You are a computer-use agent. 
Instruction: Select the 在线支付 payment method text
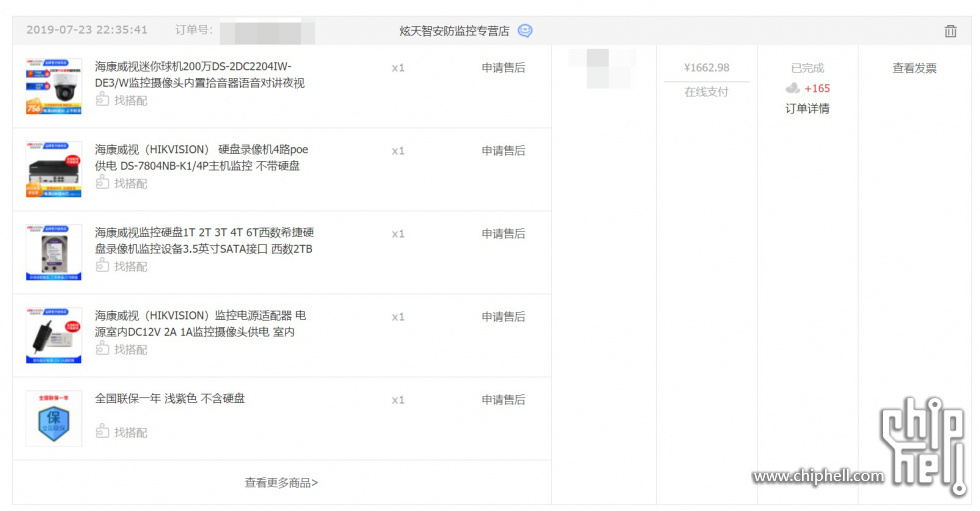coord(706,92)
